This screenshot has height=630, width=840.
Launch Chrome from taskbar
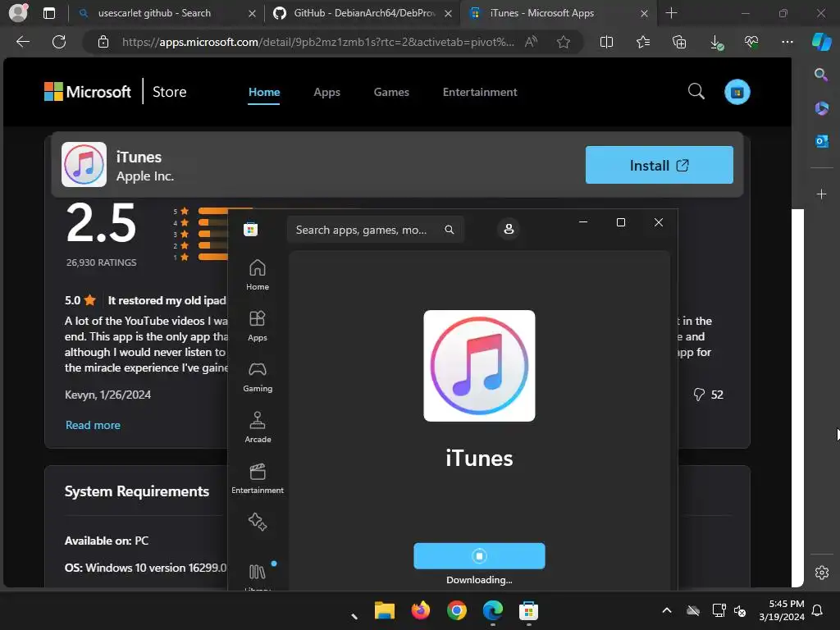pos(456,610)
